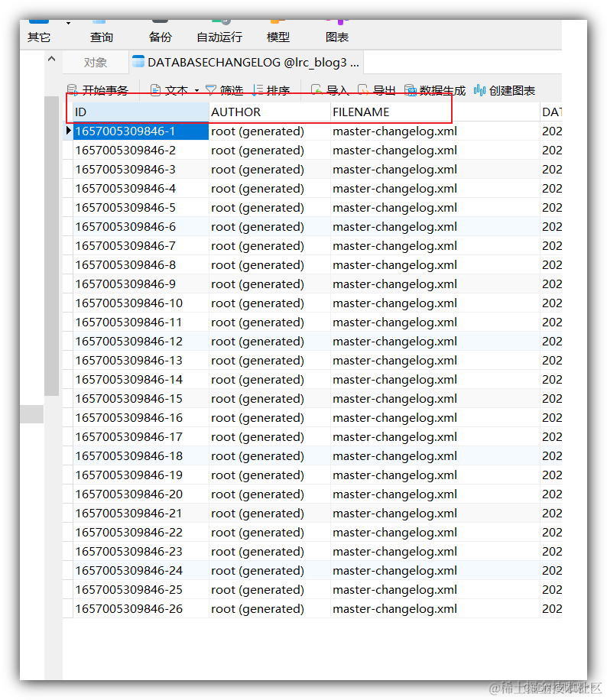
Task: Expand the 其它 dropdown arrow
Action: [x=68, y=23]
